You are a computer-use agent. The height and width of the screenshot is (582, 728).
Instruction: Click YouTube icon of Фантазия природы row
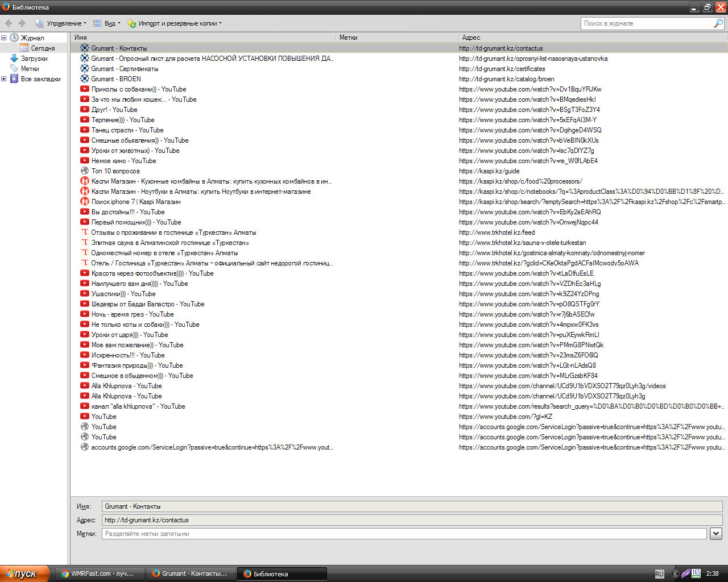coord(85,365)
